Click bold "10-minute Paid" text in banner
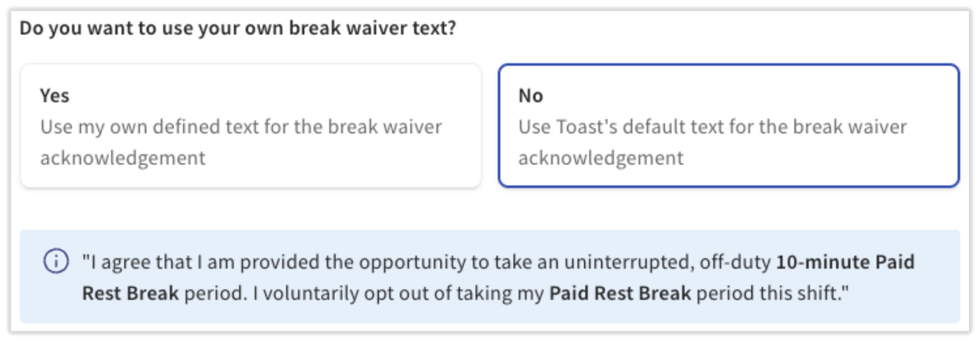 [x=845, y=263]
